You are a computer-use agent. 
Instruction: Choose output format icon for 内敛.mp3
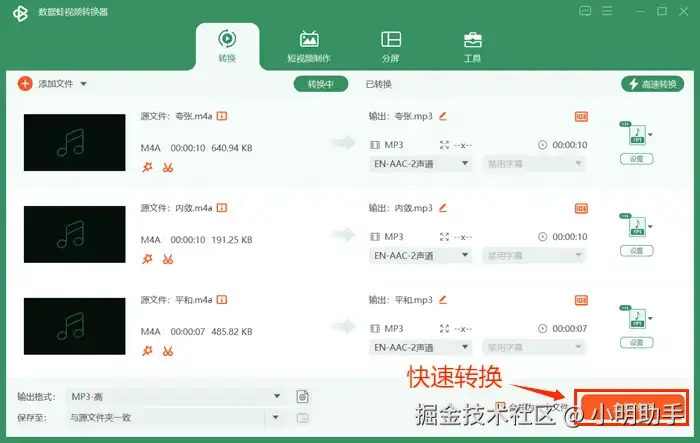pyautogui.click(x=637, y=226)
